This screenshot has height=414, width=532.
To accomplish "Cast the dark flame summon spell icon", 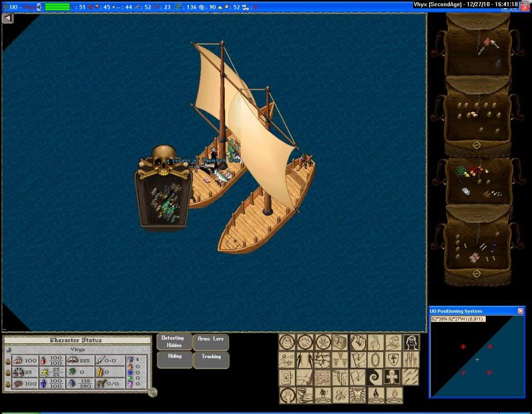I will point(375,395).
